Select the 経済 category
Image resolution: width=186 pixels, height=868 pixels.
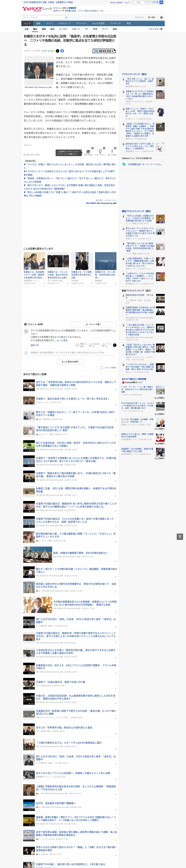click(52, 29)
